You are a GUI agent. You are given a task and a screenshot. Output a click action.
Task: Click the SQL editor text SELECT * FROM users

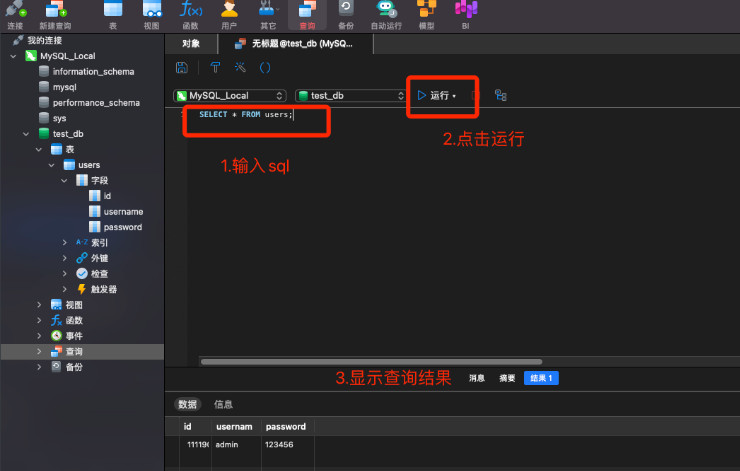click(245, 115)
